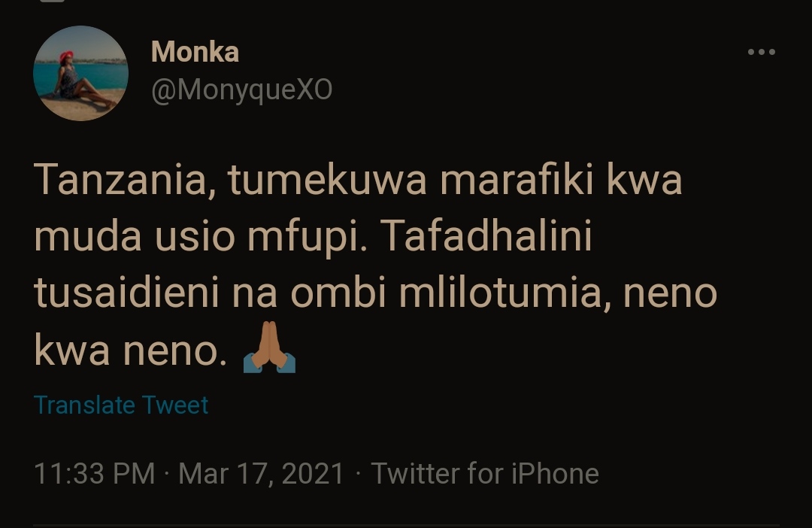Click the Mar 17, 2021 date
This screenshot has height=528, width=812.
262,474
